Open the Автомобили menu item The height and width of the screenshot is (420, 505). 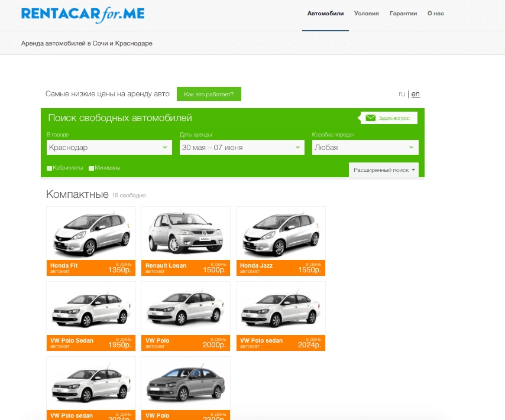coord(325,14)
